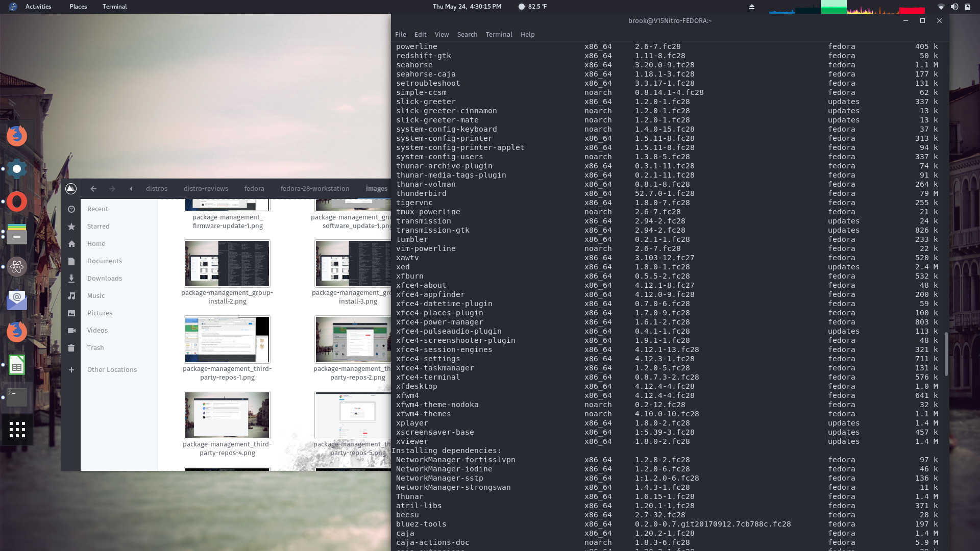Navigate to the fedora breadcrumb
This screenshot has height=551, width=980.
(254, 188)
